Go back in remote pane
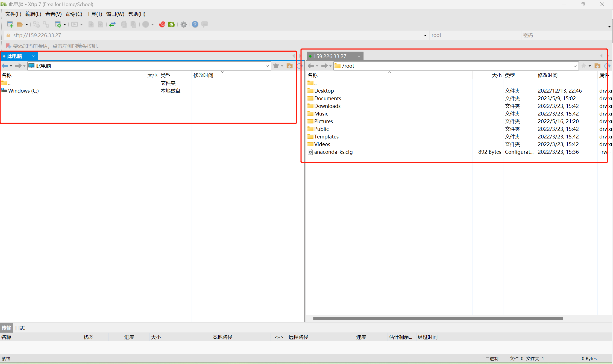This screenshot has width=613, height=364. (x=311, y=66)
